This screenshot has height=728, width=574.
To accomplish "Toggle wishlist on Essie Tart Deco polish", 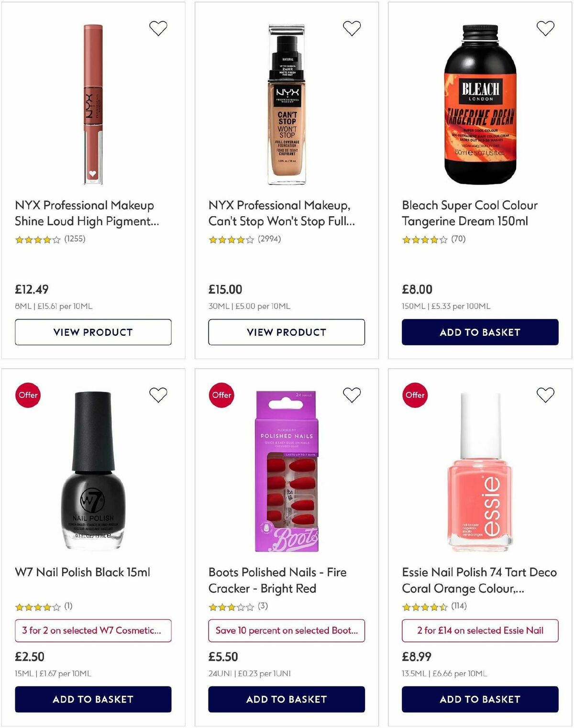I will point(544,395).
